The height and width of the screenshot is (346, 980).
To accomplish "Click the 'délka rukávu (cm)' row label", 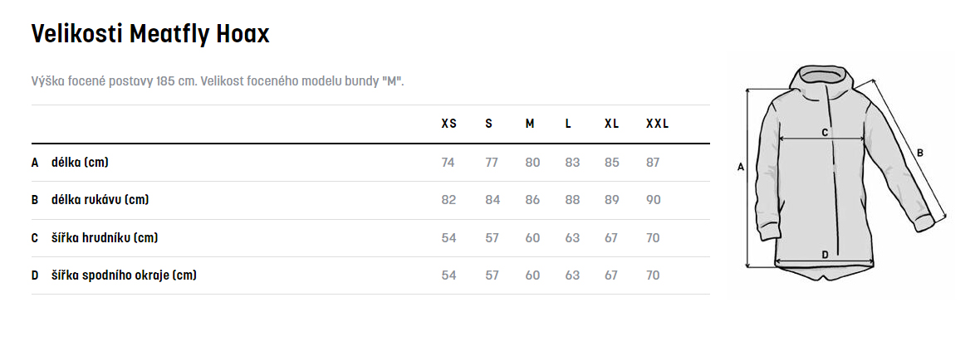I will pyautogui.click(x=100, y=200).
